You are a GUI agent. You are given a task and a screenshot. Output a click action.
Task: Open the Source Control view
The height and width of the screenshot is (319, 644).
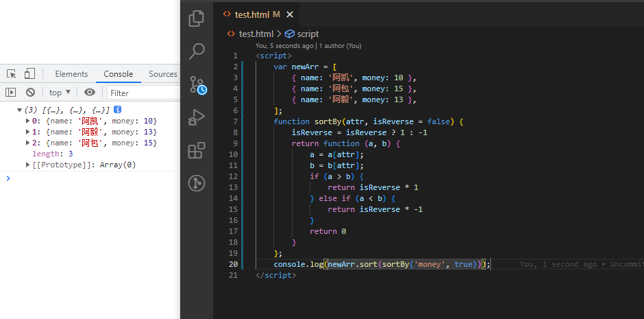(197, 85)
